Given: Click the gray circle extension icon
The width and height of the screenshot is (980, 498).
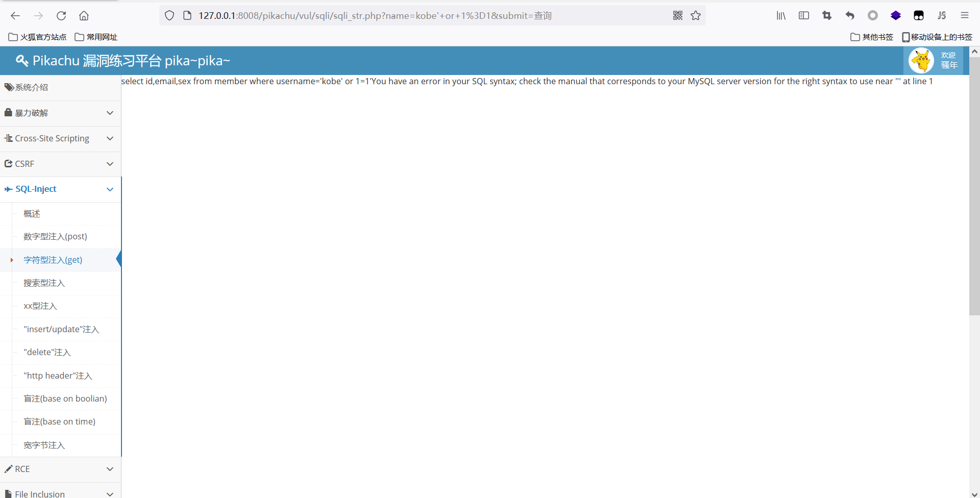Looking at the screenshot, I should tap(873, 16).
